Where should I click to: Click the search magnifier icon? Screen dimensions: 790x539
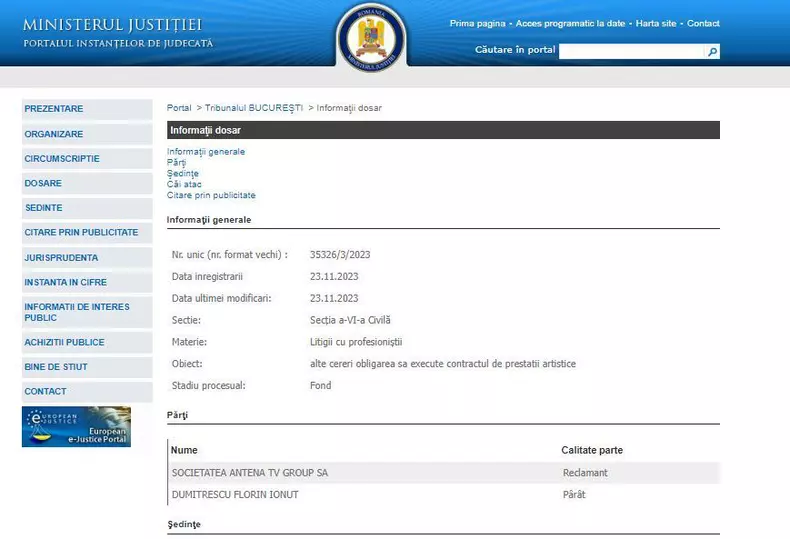[x=712, y=51]
